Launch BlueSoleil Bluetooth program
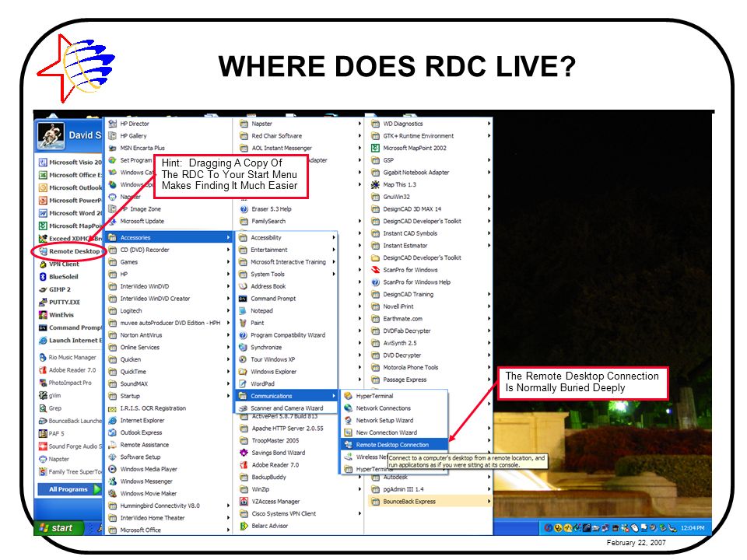 click(58, 277)
